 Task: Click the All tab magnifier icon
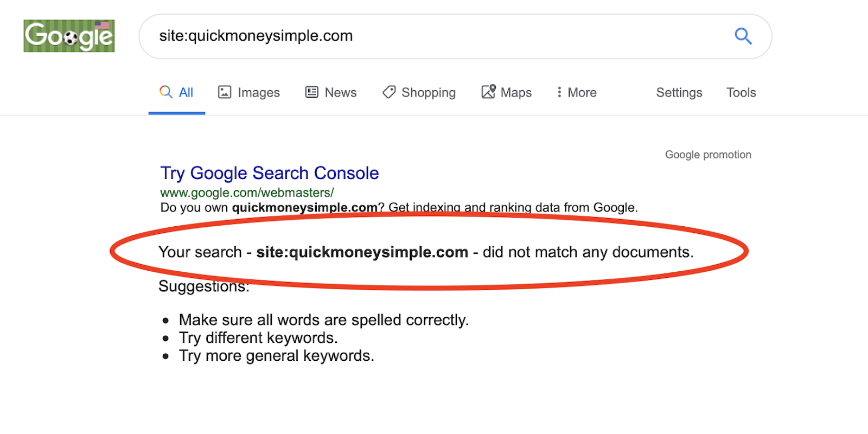tap(166, 92)
